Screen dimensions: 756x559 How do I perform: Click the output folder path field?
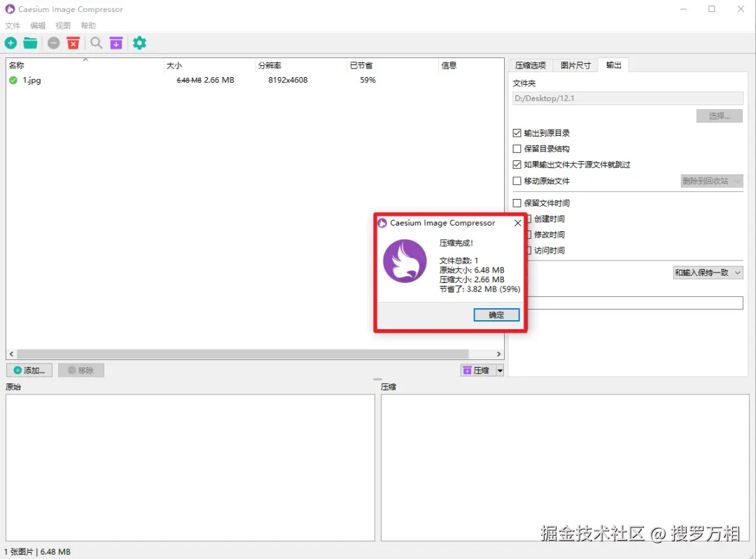coord(627,98)
